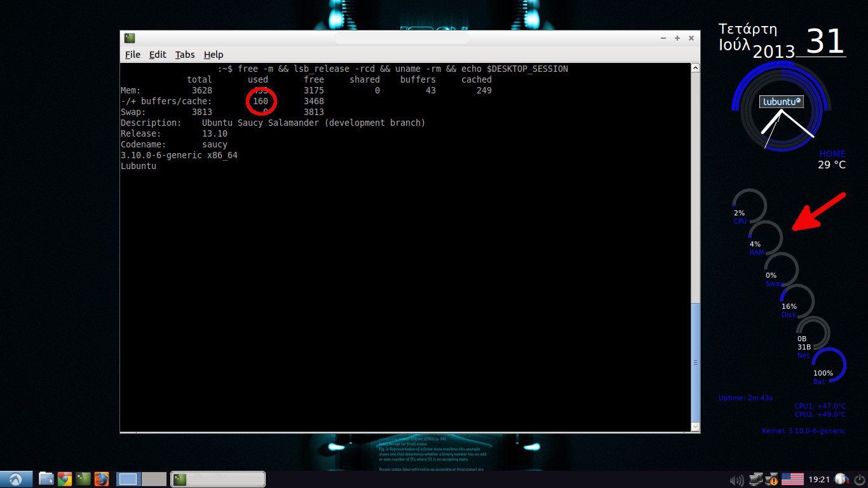Click the 19:21 taskbar clock
868x488 pixels.
tap(820, 479)
